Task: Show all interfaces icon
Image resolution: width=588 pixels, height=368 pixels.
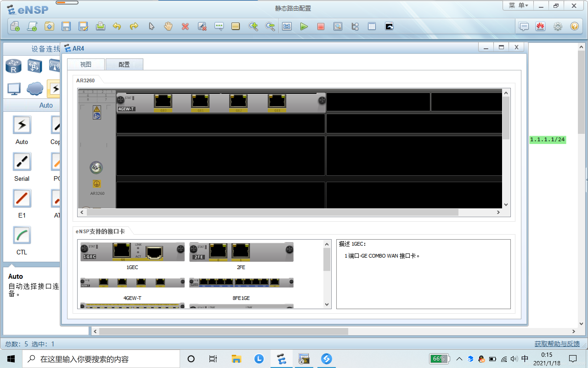Action: pyautogui.click(x=355, y=26)
